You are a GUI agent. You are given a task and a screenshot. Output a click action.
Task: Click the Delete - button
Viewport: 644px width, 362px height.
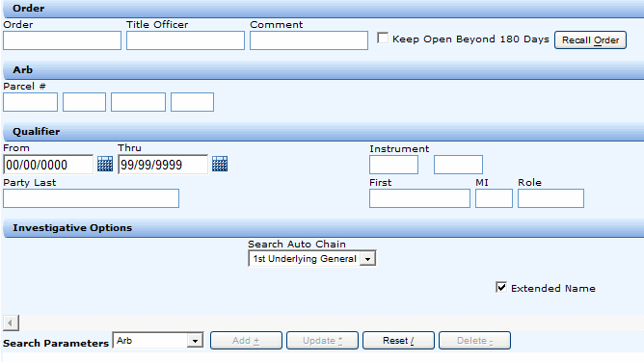pyautogui.click(x=474, y=341)
